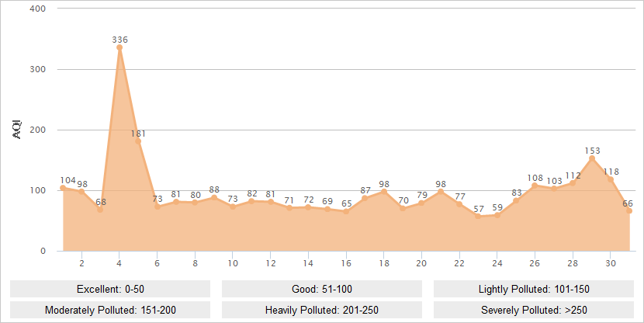Click the y-axis label '400'
Image resolution: width=644 pixels, height=323 pixels.
click(38, 9)
